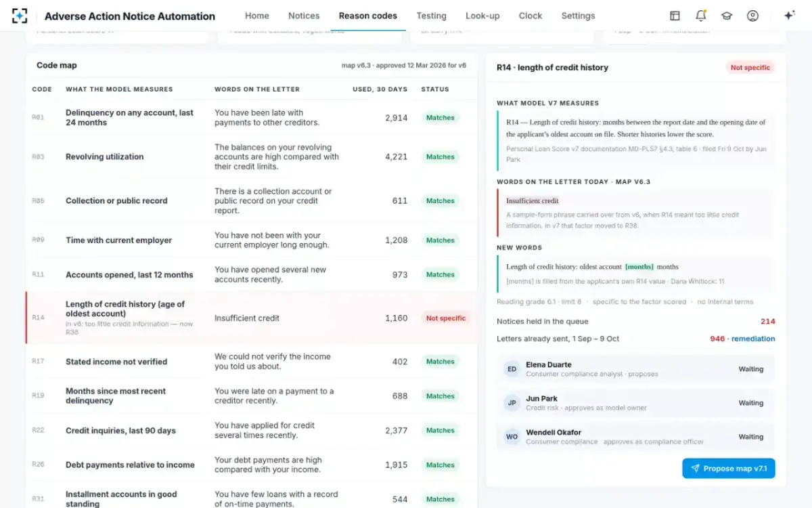The image size is (812, 508).
Task: Click Elena Duarte's ED avatar
Action: (512, 369)
